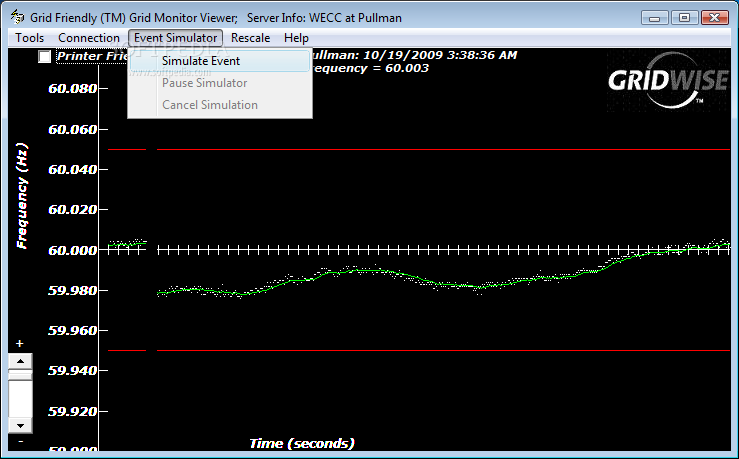Click the 60.020 frequency axis label
739x459 pixels.
(x=73, y=209)
